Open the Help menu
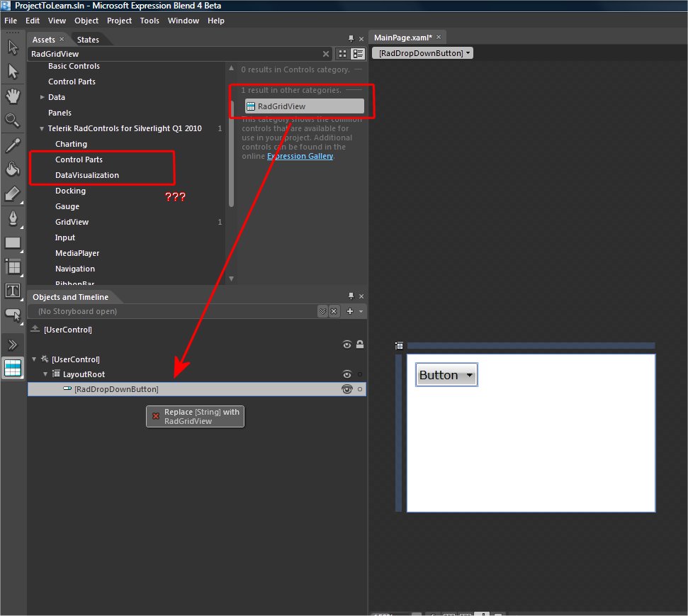This screenshot has width=688, height=616. click(x=216, y=21)
